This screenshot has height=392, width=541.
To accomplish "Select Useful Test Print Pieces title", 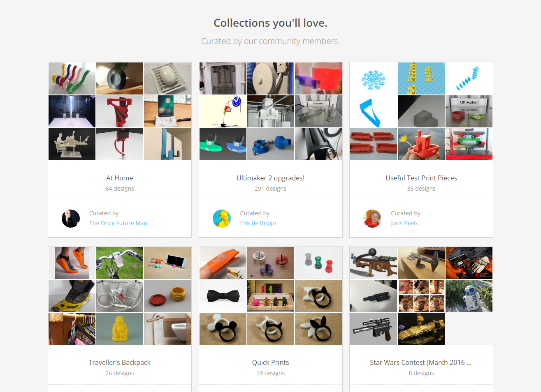I will pos(421,178).
